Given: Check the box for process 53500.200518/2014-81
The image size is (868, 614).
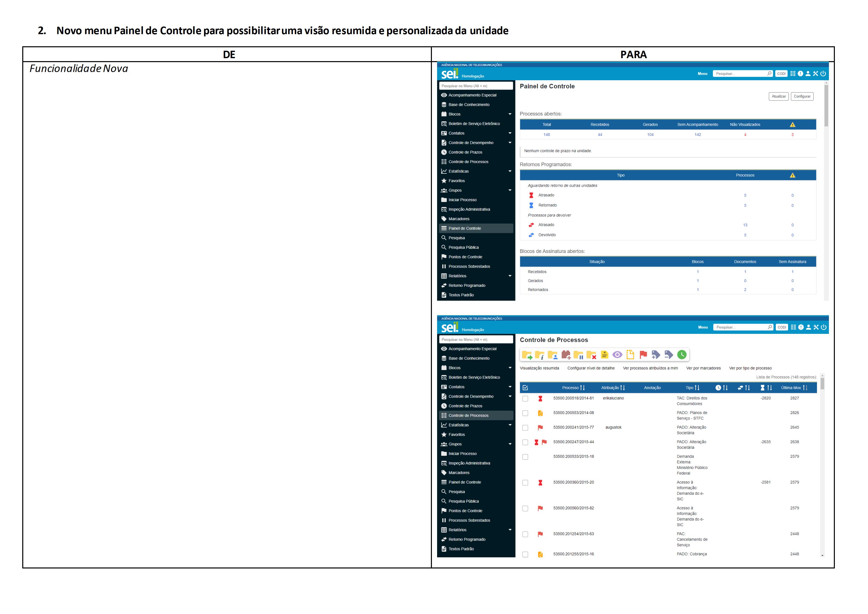Looking at the screenshot, I should (x=525, y=399).
